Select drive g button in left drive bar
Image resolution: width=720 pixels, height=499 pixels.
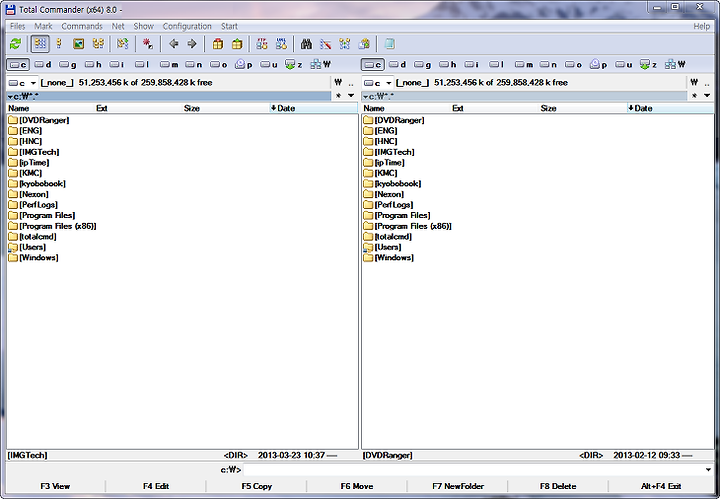click(68, 65)
